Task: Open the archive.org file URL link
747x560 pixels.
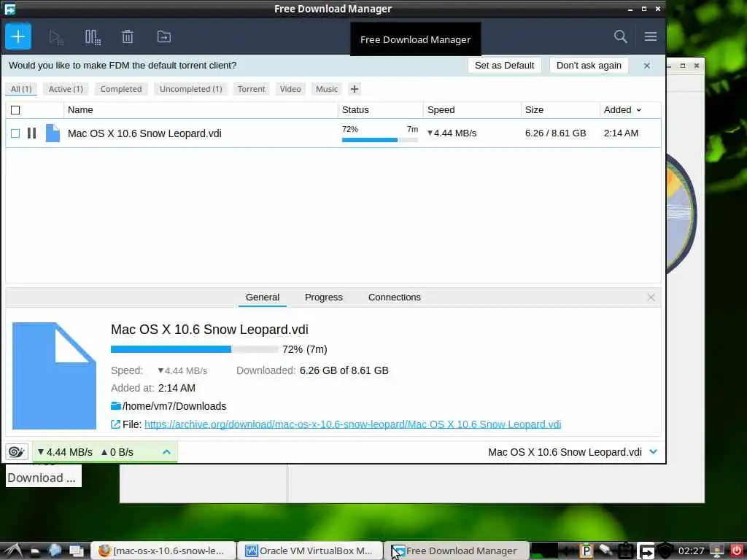Action: (352, 424)
